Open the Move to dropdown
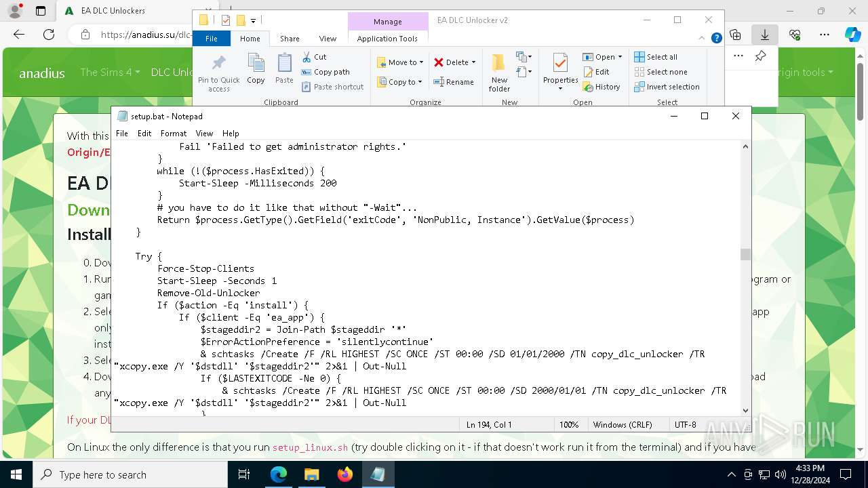The height and width of the screenshot is (488, 868). (x=400, y=62)
